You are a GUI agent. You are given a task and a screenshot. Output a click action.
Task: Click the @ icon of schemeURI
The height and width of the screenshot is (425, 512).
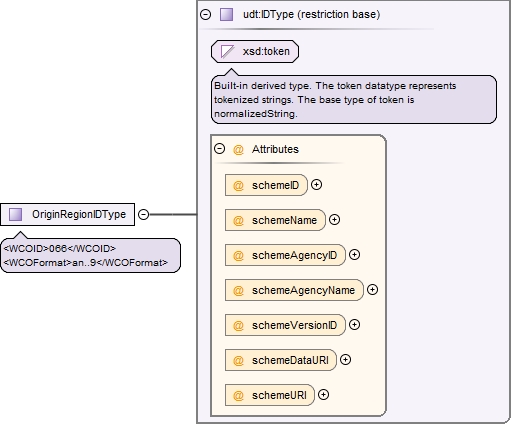coord(238,395)
